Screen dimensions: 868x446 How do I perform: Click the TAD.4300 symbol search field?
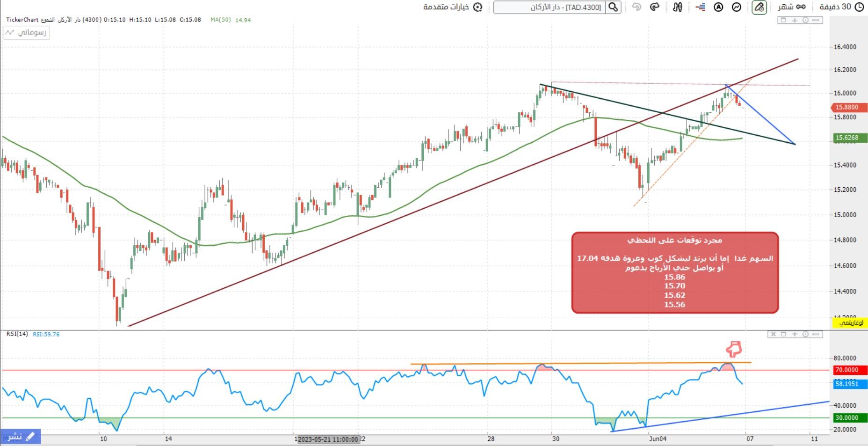click(550, 7)
